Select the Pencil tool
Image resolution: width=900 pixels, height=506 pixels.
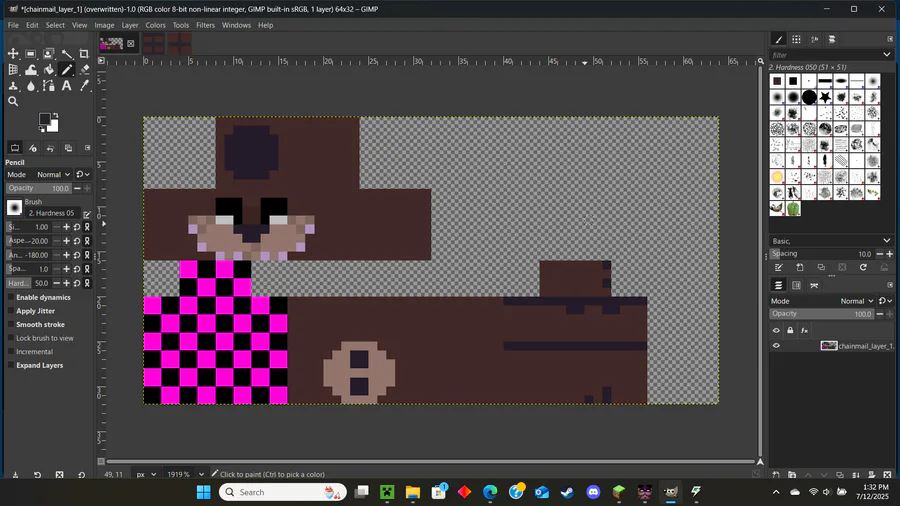tap(67, 70)
